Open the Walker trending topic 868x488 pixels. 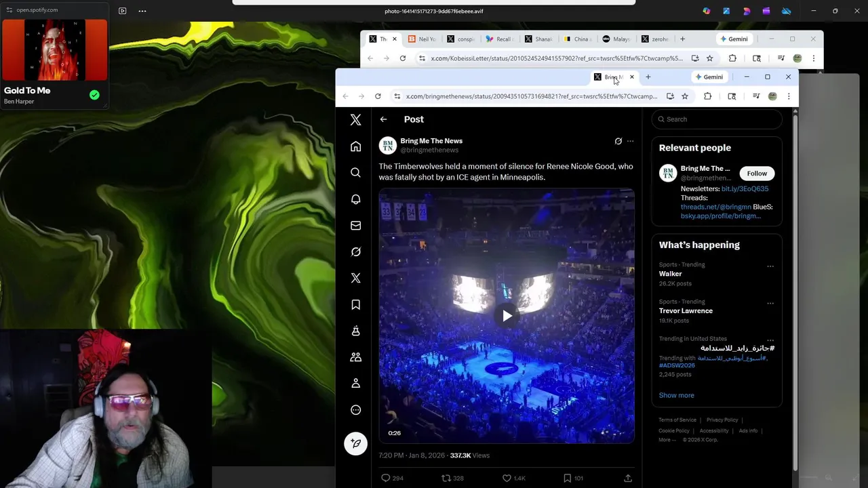[x=670, y=274]
